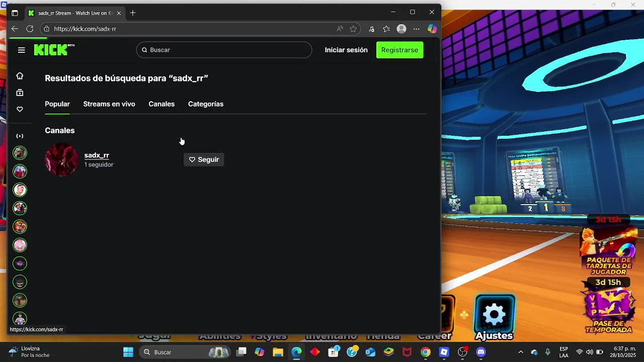Viewport: 644px width, 362px height.
Task: Open the volume control in the tray
Action: click(x=589, y=352)
